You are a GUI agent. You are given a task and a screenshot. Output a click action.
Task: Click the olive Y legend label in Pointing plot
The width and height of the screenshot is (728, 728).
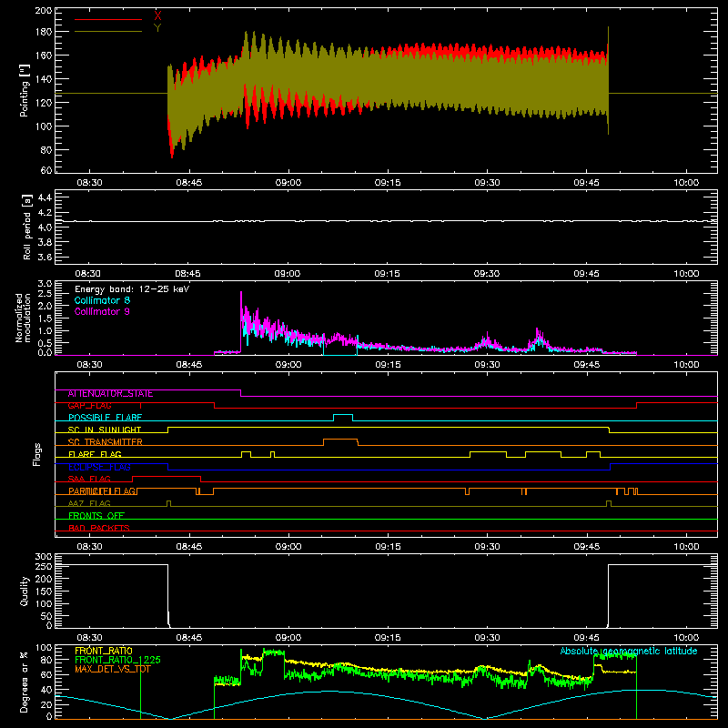click(x=157, y=28)
